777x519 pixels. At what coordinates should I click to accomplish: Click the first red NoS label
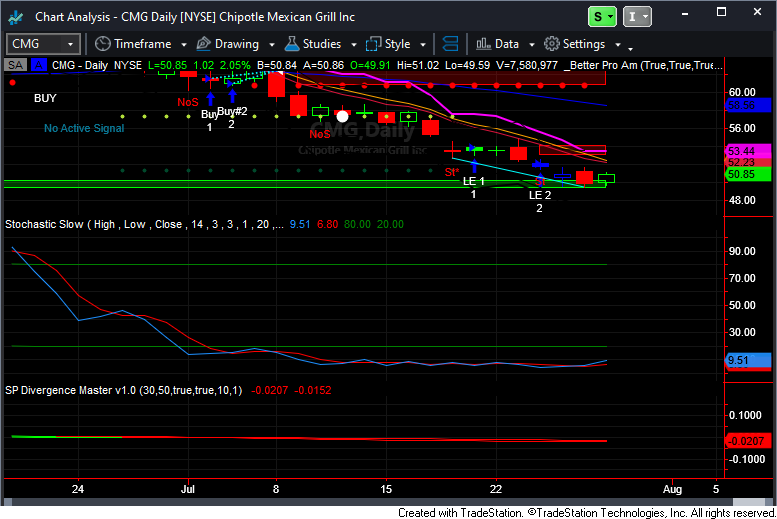point(188,102)
